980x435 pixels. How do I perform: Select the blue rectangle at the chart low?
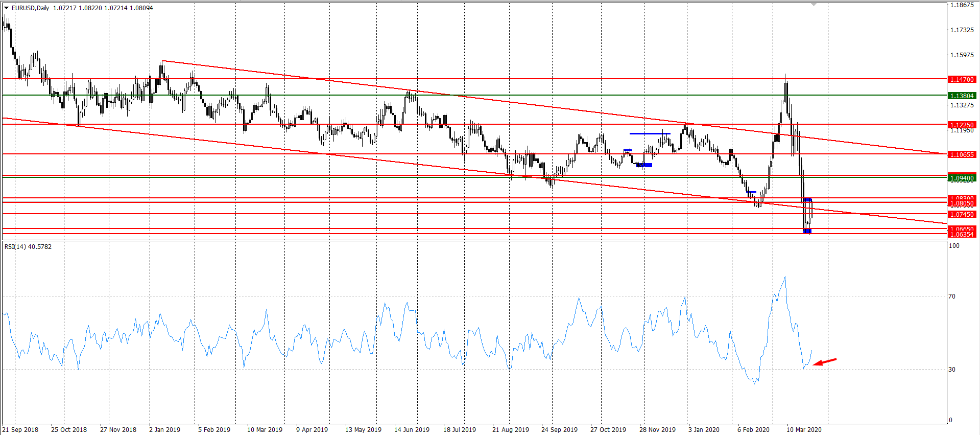click(807, 231)
